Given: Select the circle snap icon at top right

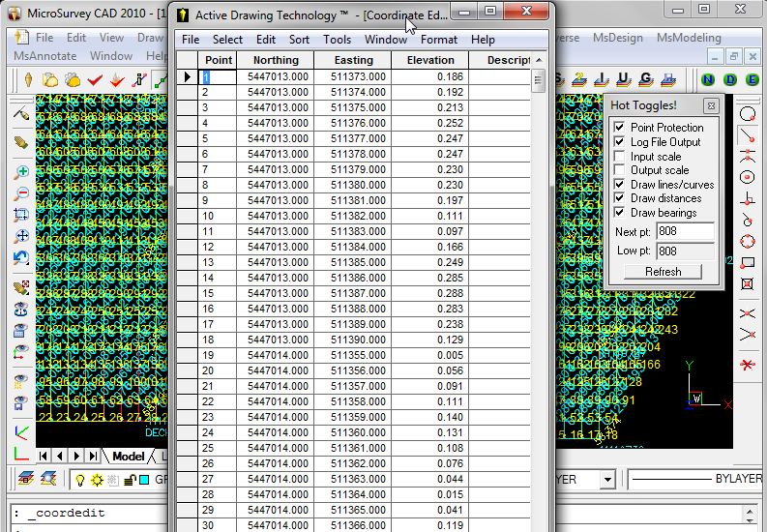Looking at the screenshot, I should (x=747, y=114).
